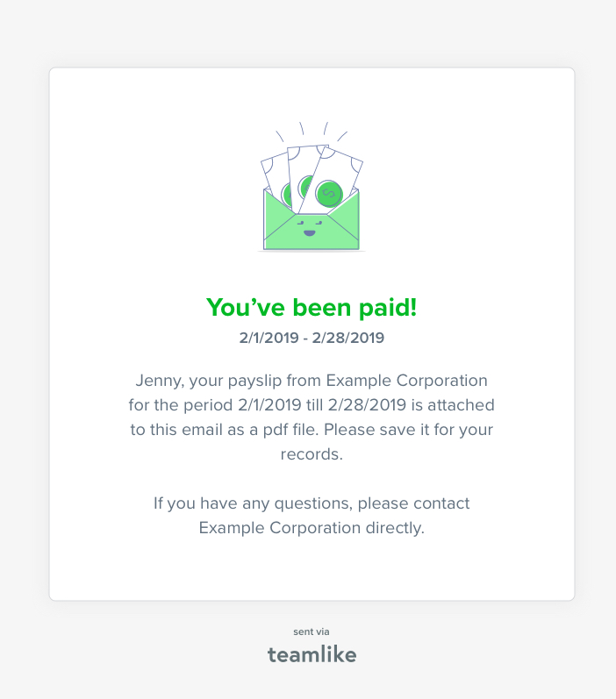
Task: Click "If you have any questions" line
Action: (312, 503)
